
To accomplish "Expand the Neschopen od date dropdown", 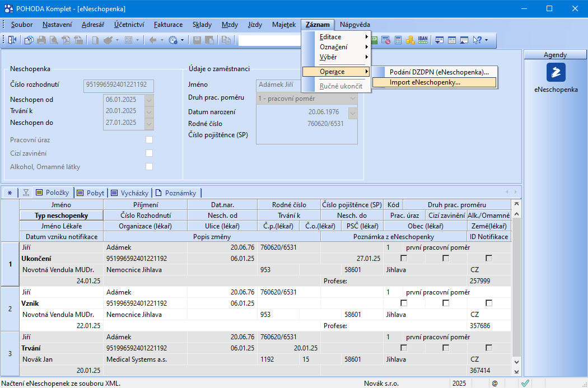I will coord(149,100).
